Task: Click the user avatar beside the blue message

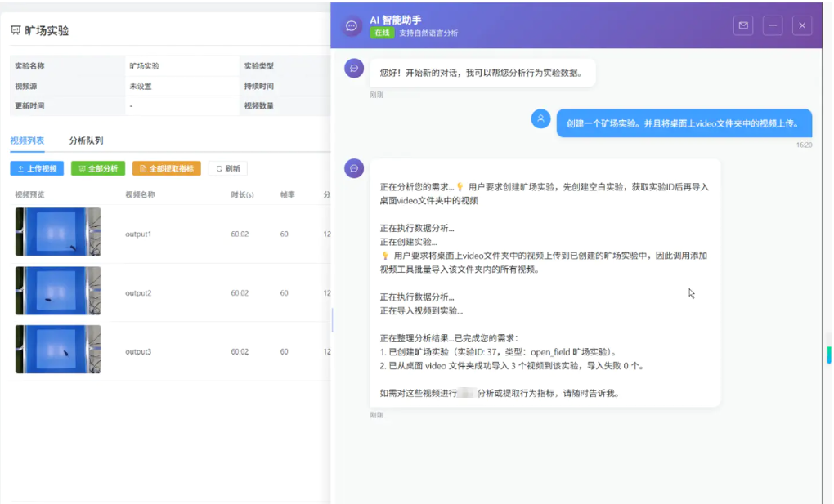Action: [x=540, y=118]
